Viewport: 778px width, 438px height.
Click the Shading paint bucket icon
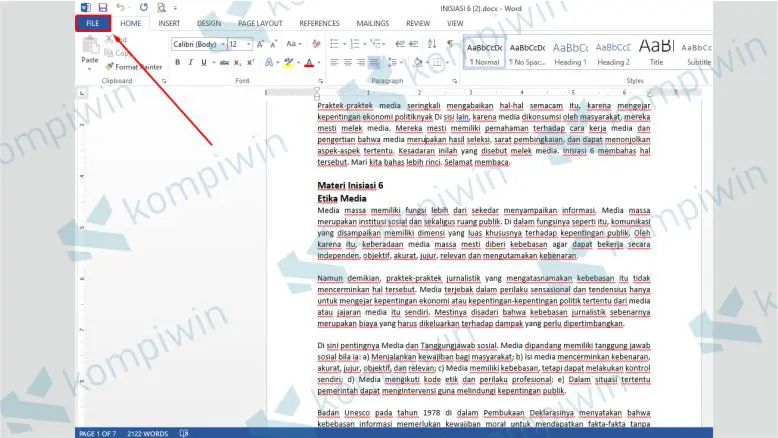pos(418,63)
